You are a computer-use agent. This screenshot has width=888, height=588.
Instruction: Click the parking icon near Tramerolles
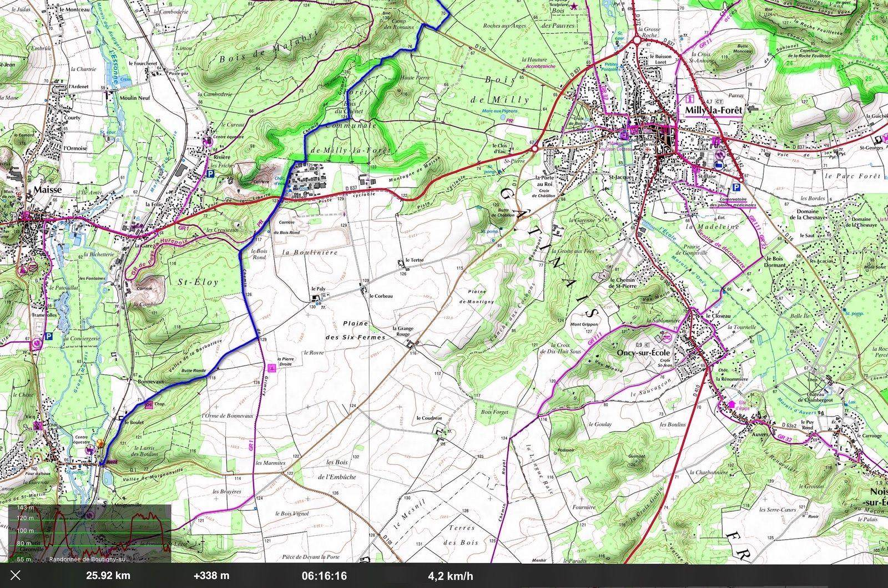[x=48, y=336]
